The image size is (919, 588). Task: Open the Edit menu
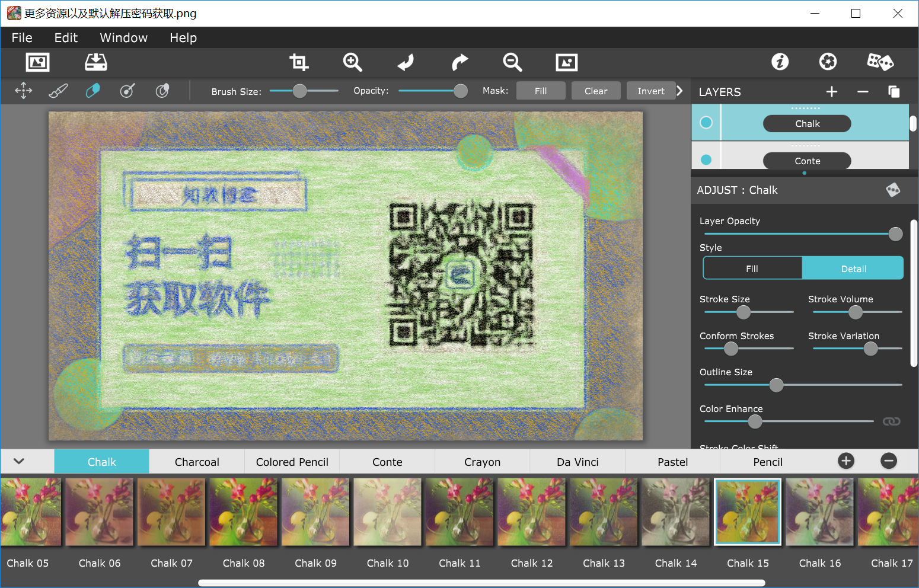(66, 38)
